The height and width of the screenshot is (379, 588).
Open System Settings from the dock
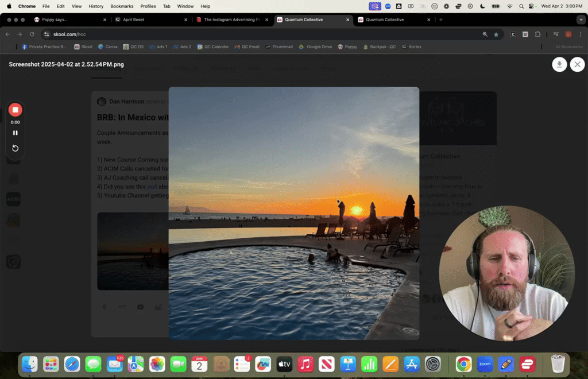433,364
